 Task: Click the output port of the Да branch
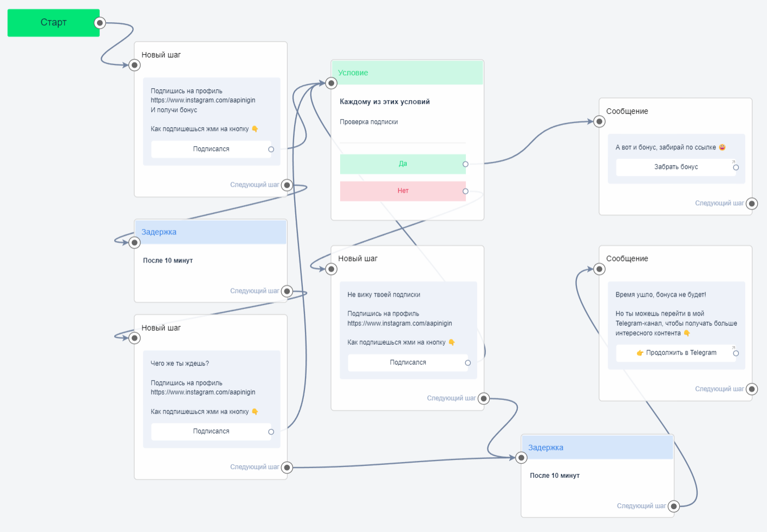click(x=465, y=164)
